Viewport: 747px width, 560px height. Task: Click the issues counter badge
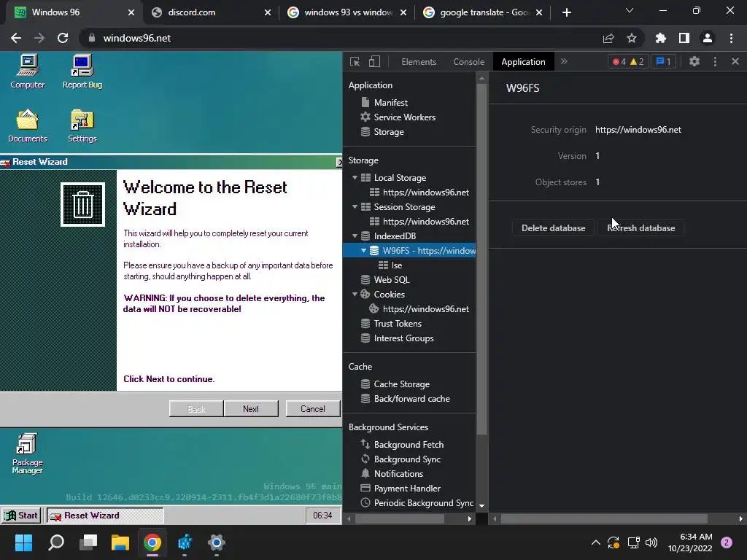point(663,61)
